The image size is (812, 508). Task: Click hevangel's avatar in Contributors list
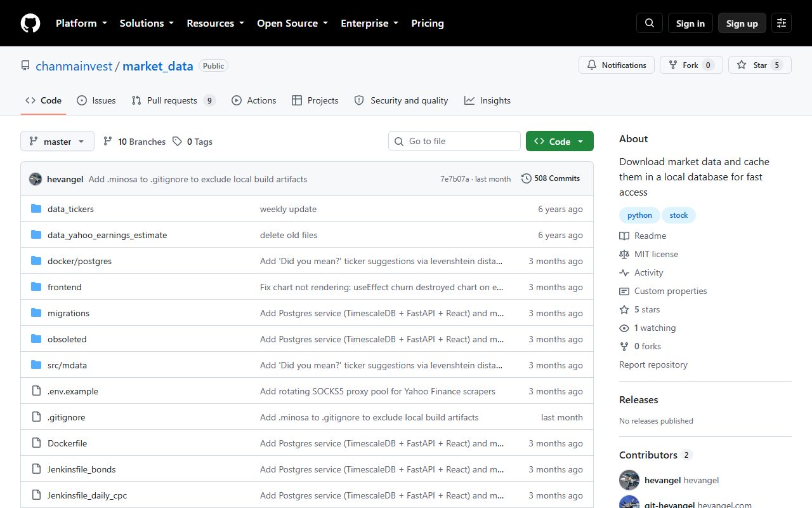tap(629, 480)
